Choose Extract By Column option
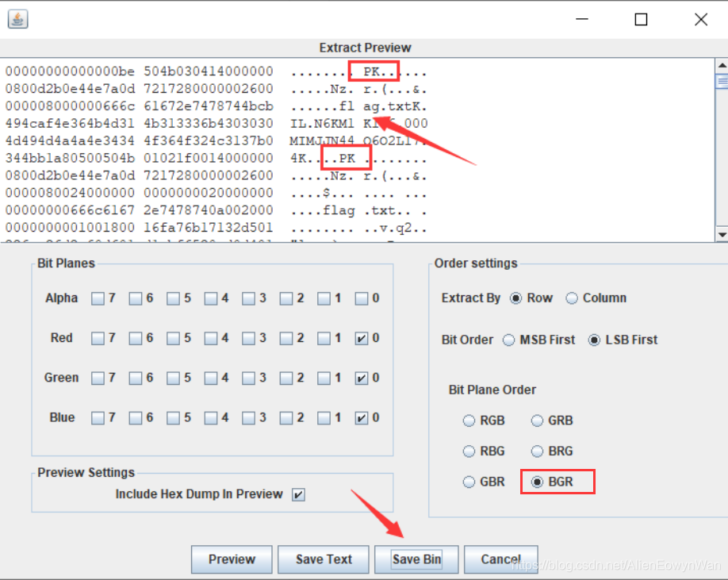The image size is (728, 580). coord(572,298)
